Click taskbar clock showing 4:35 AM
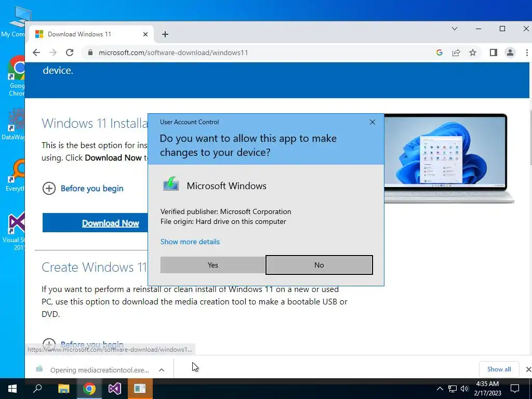The image size is (532, 399). click(x=487, y=389)
